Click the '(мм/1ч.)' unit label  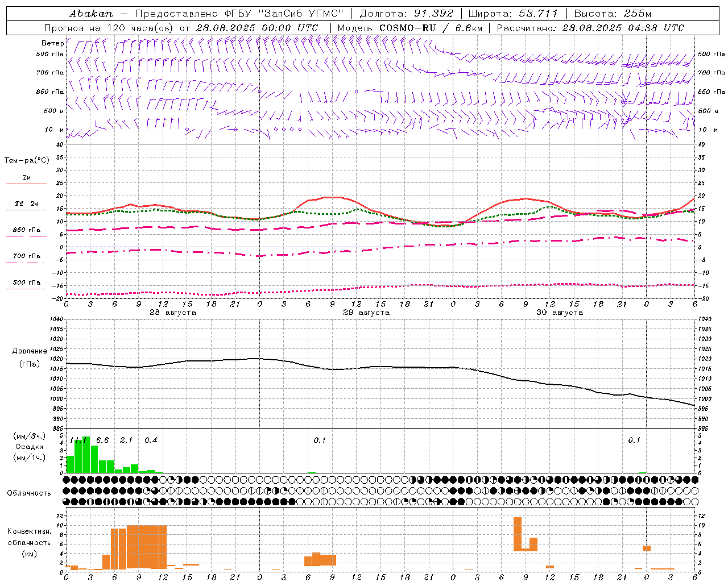30,458
